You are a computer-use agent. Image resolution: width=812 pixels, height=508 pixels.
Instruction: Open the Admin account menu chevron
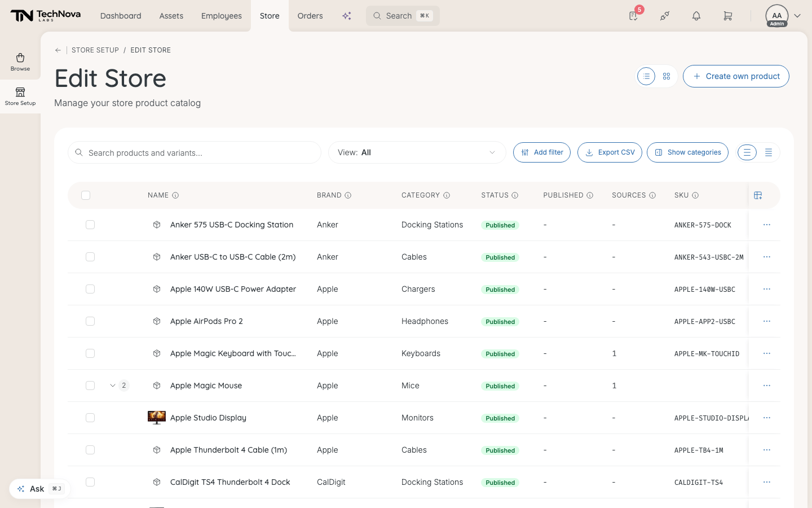[797, 16]
